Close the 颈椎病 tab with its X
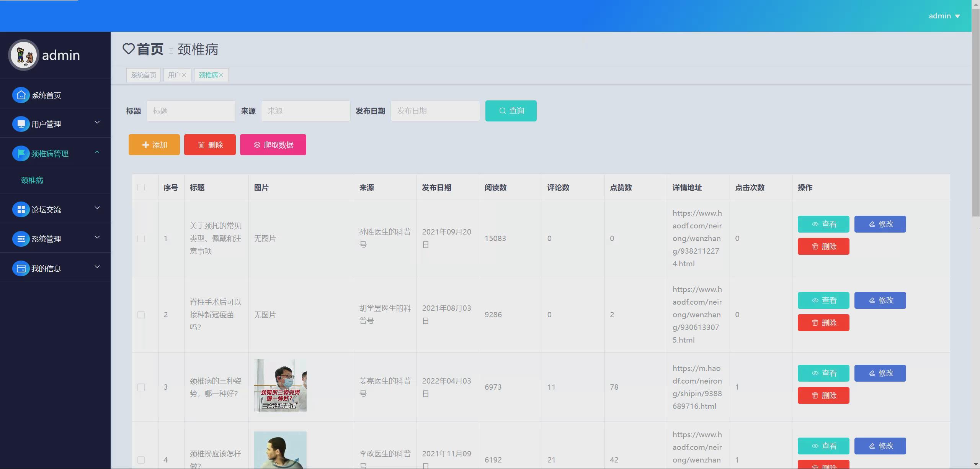The width and height of the screenshot is (980, 469). (221, 75)
